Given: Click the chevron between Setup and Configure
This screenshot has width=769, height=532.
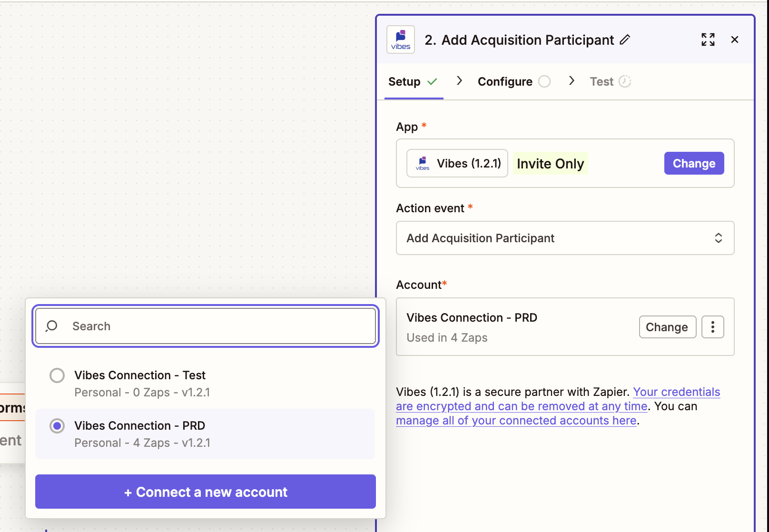Looking at the screenshot, I should 459,81.
